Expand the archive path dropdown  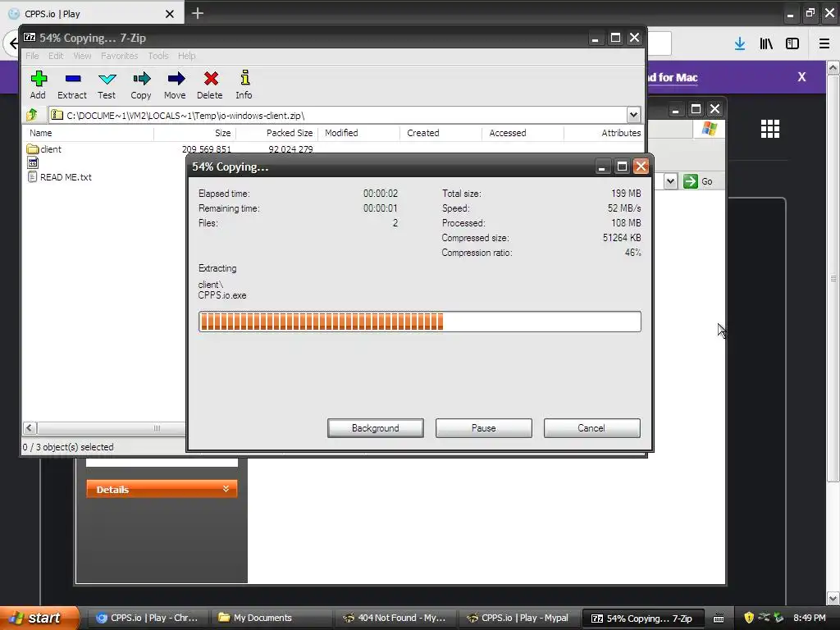[633, 115]
